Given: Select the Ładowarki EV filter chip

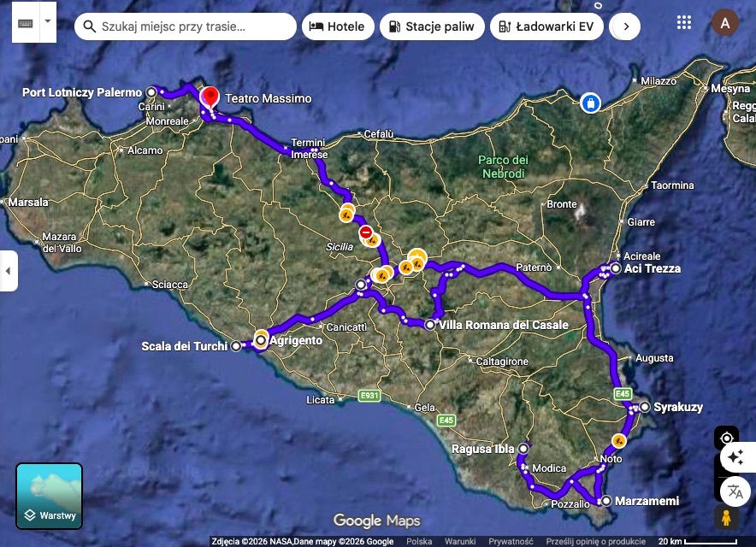Looking at the screenshot, I should click(546, 26).
